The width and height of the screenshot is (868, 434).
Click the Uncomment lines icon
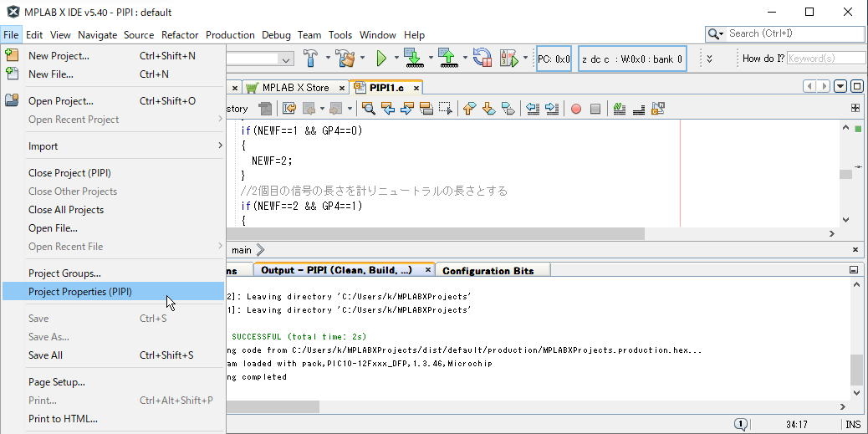(639, 109)
